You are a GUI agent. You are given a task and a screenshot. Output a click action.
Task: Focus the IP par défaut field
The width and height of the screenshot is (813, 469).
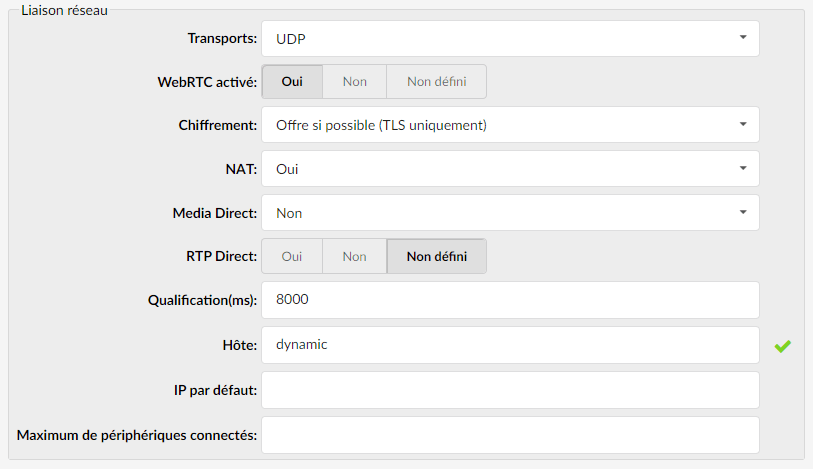pos(510,390)
